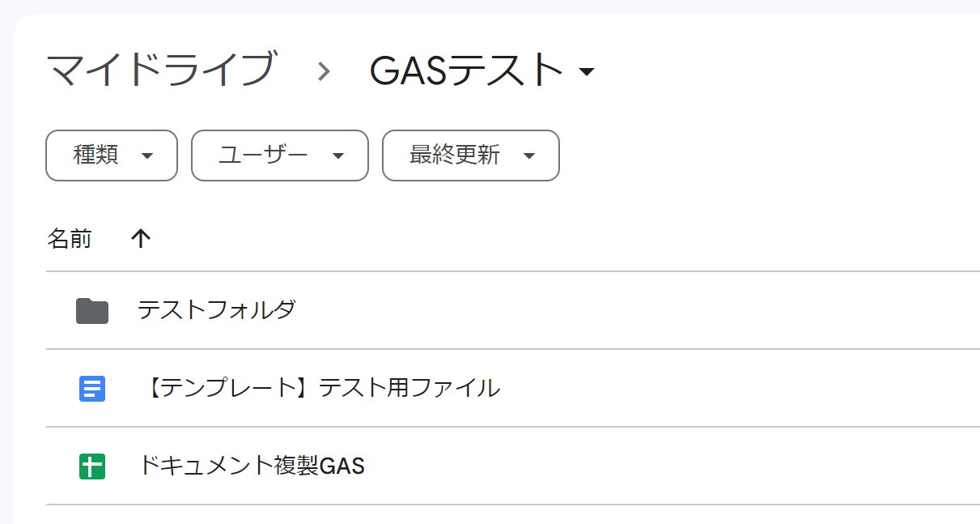The image size is (980, 524).
Task: Select the テストフォルダ folder name
Action: (216, 310)
